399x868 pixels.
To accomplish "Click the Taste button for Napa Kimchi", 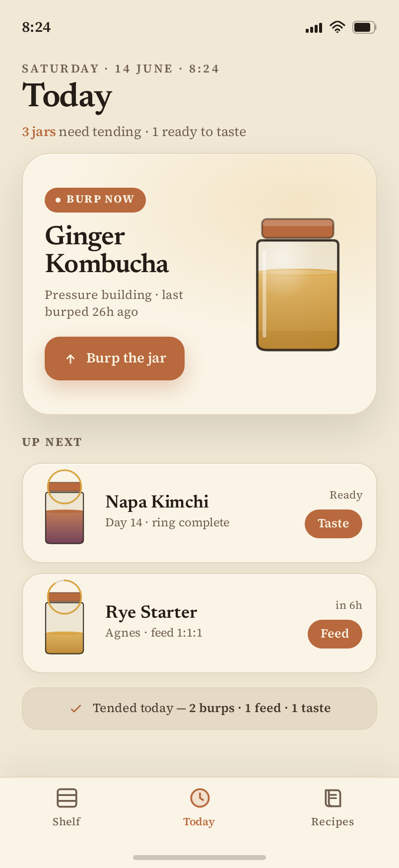I will (333, 524).
